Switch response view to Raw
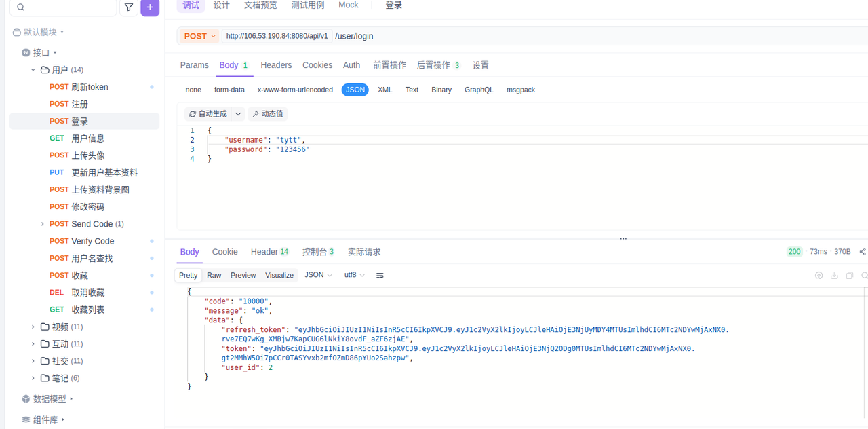 214,275
